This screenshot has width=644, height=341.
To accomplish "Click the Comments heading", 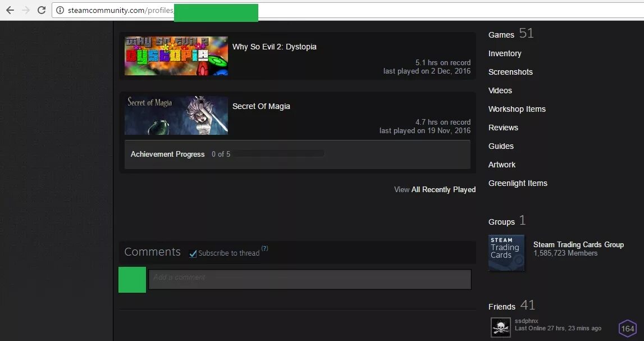I will tap(152, 252).
